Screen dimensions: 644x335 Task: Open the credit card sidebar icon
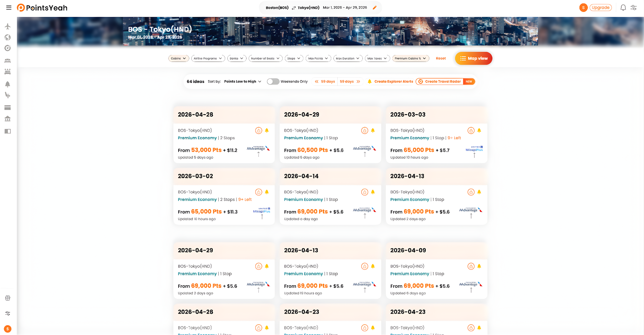point(8,107)
